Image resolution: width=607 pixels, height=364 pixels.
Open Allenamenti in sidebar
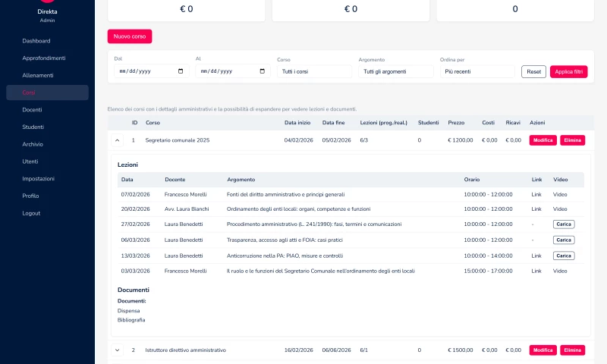pos(38,75)
